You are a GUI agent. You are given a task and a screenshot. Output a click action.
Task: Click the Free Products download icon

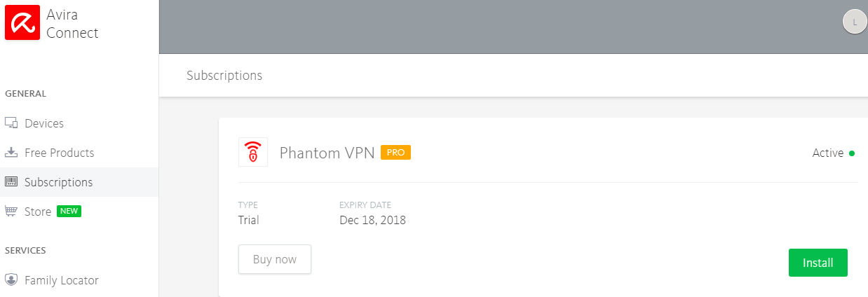11,153
